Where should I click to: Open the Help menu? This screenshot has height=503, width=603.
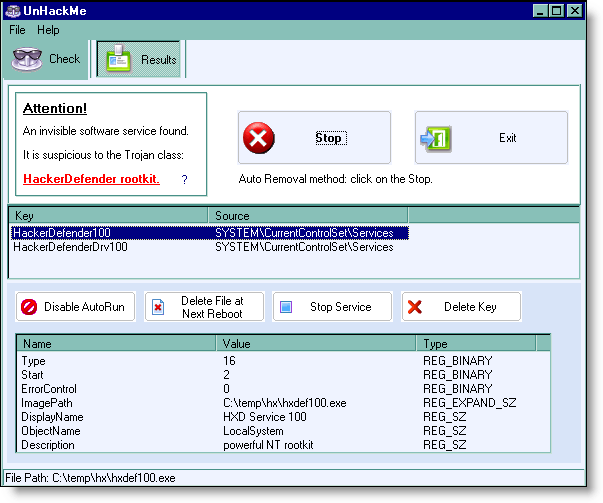coord(48,30)
